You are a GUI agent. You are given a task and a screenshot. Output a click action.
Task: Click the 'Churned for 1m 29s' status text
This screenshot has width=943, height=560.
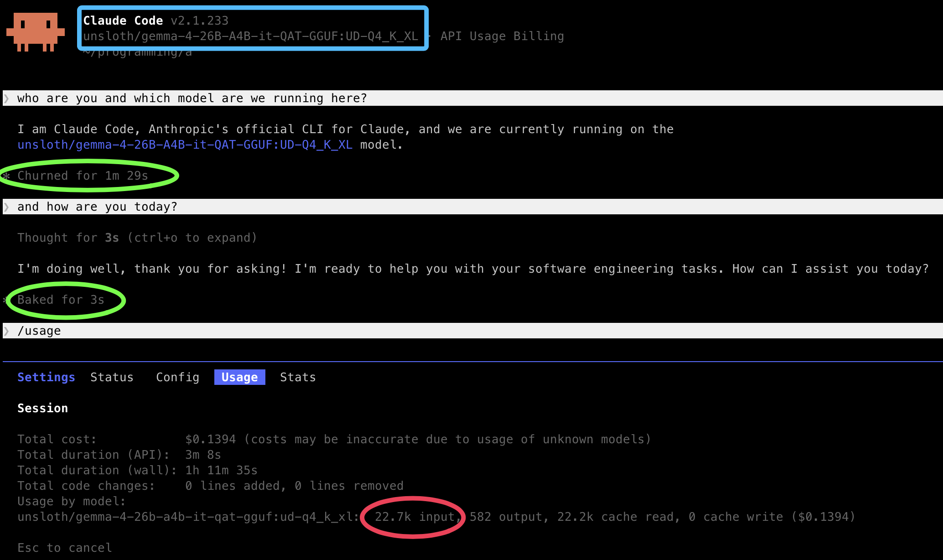(83, 176)
